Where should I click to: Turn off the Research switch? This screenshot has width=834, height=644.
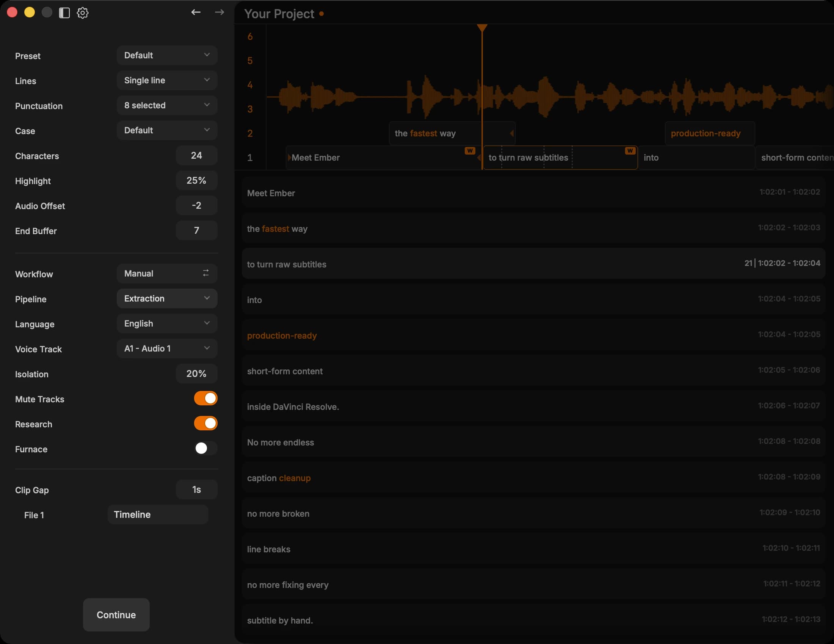(x=205, y=424)
